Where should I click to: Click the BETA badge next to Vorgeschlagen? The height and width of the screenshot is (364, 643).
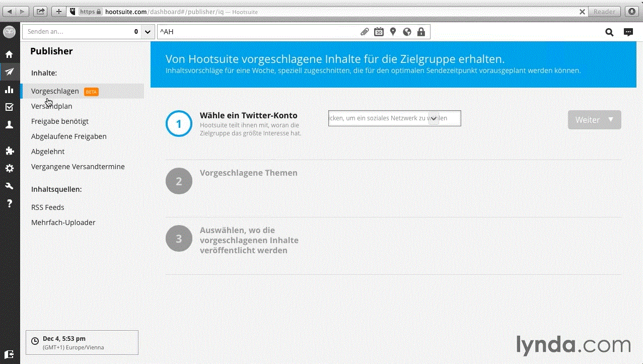(x=91, y=92)
